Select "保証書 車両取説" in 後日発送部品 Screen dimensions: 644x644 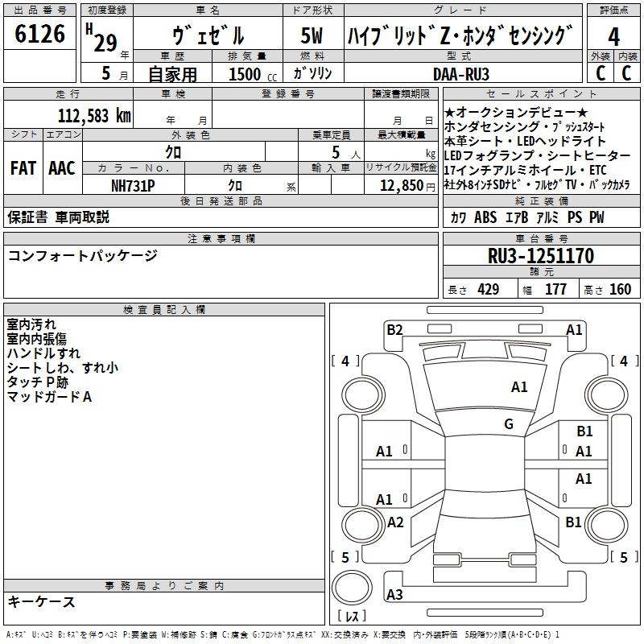click(x=58, y=217)
